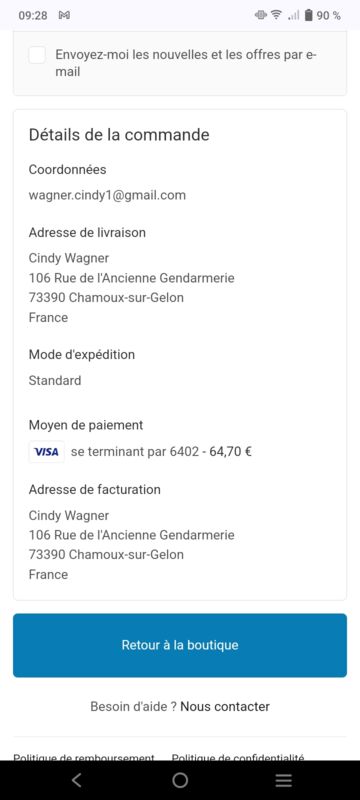
Task: Tap the Android back navigation arrow
Action: point(76,780)
